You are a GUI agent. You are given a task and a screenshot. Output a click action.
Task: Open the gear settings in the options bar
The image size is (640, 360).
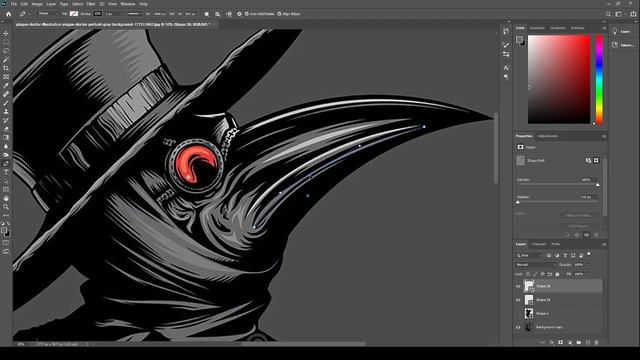coord(239,14)
